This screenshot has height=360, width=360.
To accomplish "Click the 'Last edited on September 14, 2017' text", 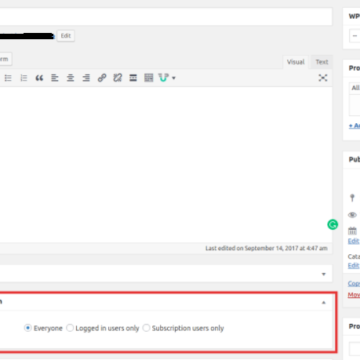I will pyautogui.click(x=266, y=248).
